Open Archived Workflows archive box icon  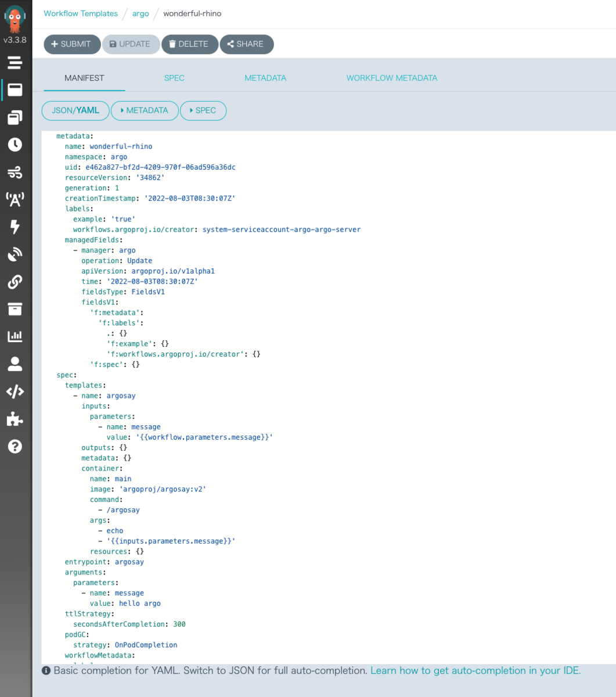[x=15, y=309]
